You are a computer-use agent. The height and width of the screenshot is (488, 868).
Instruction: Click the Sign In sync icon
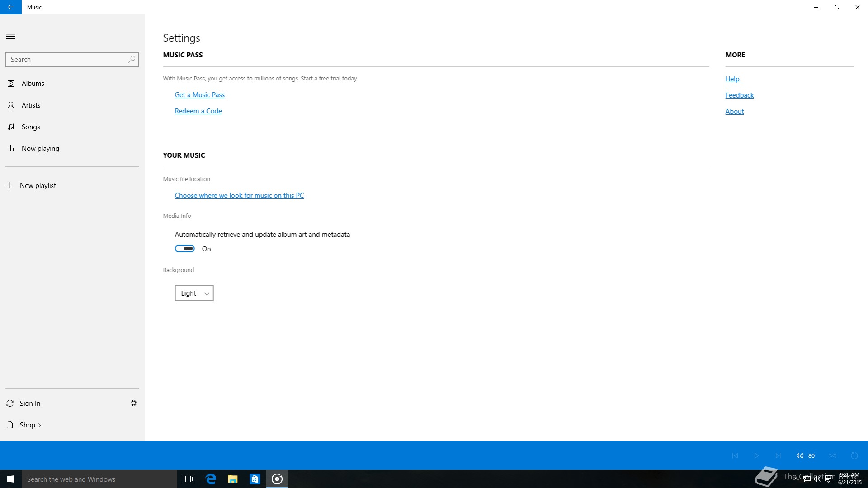point(10,404)
